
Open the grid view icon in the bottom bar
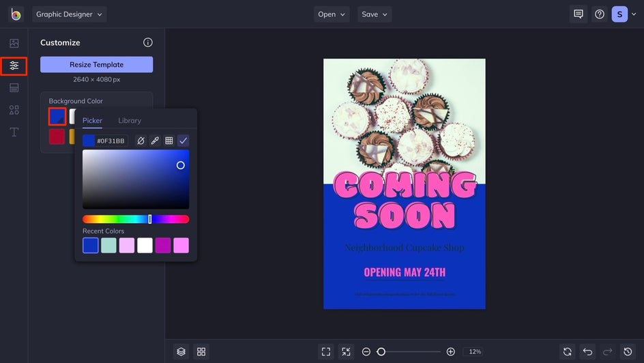coord(201,351)
